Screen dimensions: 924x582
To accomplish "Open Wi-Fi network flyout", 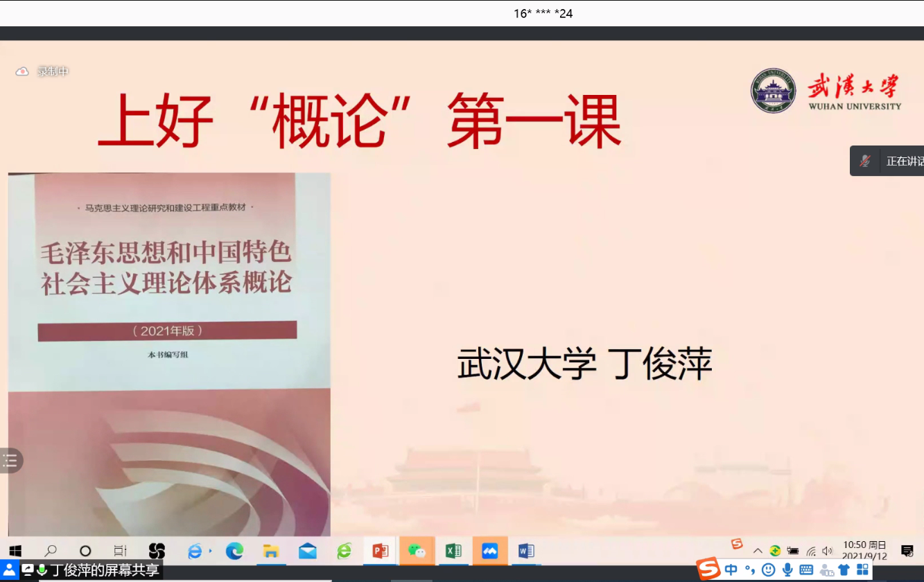I will coord(810,551).
